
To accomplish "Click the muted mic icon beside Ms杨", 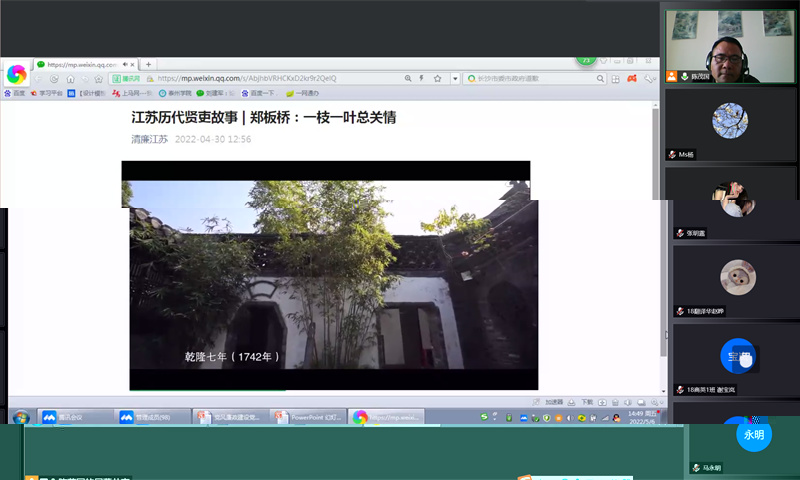I will pyautogui.click(x=672, y=155).
